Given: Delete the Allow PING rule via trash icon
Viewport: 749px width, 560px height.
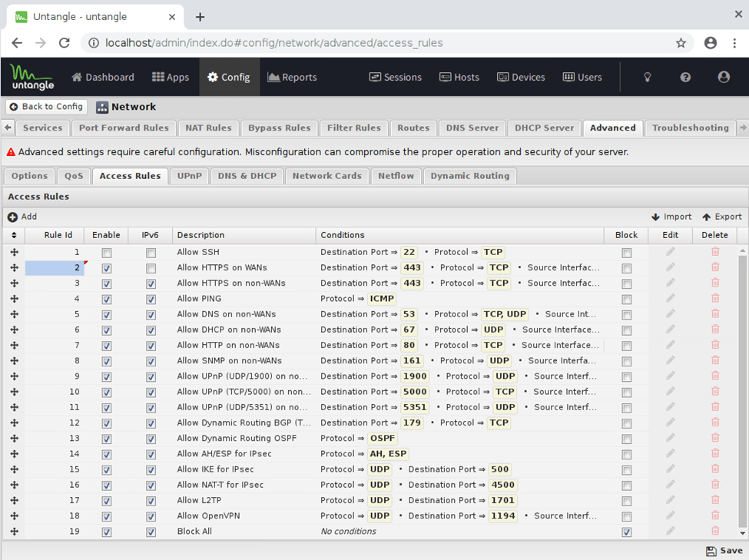Looking at the screenshot, I should tap(715, 299).
